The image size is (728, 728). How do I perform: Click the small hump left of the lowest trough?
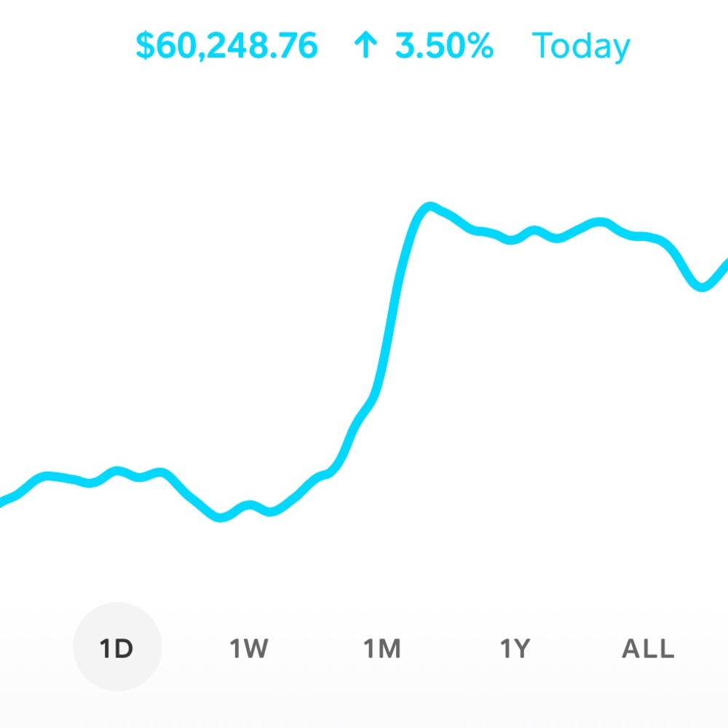pyautogui.click(x=159, y=473)
